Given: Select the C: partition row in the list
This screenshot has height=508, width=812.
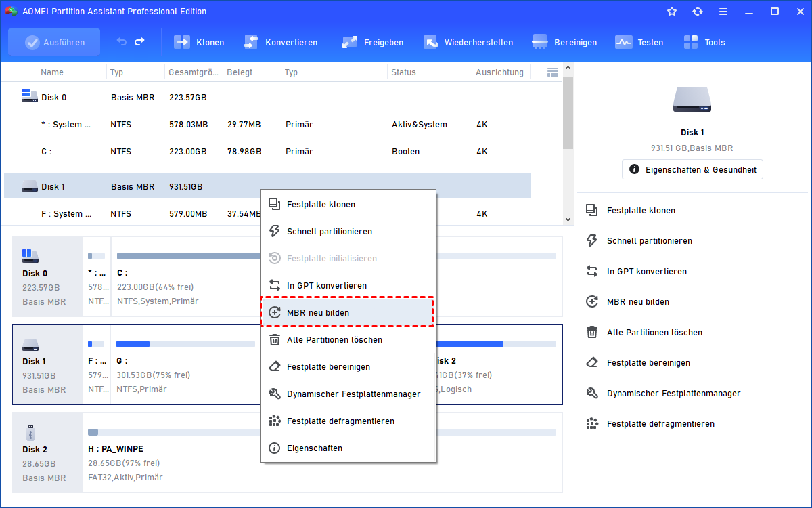Looking at the screenshot, I should pyautogui.click(x=267, y=152).
